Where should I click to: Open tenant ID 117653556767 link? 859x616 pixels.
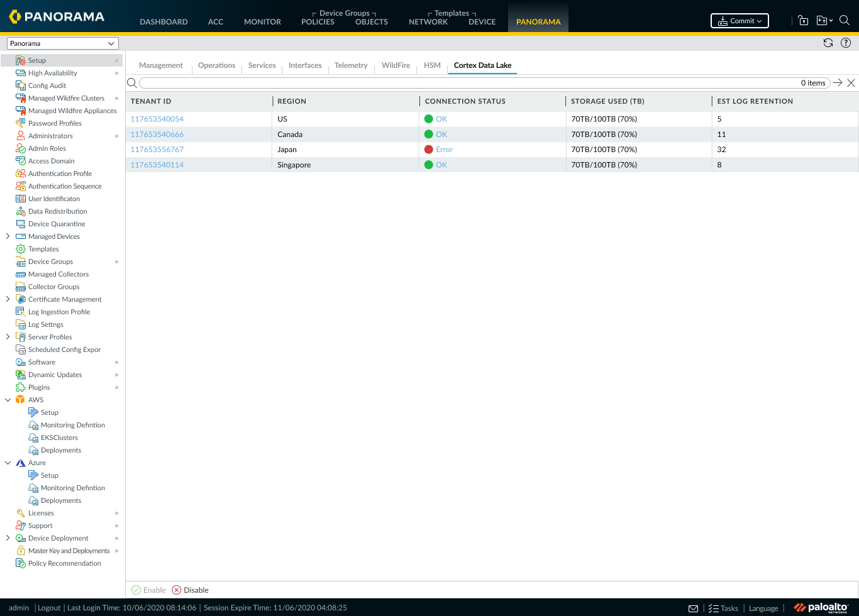(157, 150)
